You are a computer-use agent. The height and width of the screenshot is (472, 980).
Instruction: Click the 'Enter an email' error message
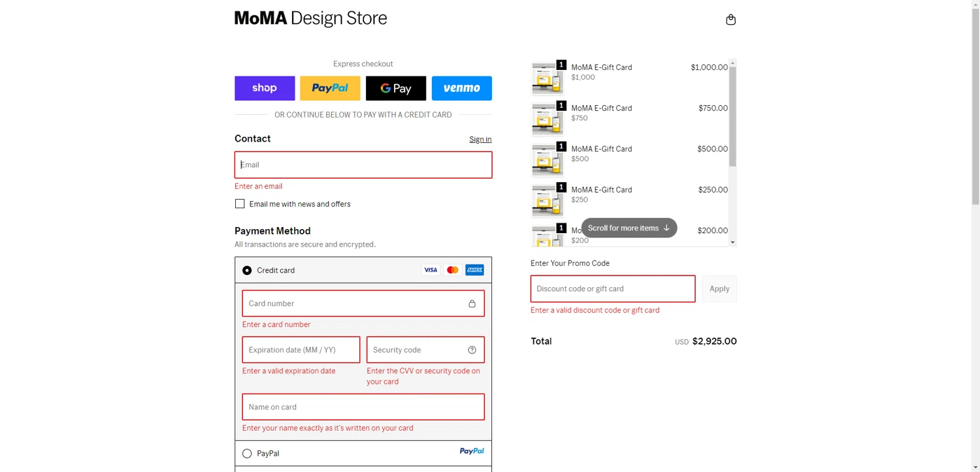click(259, 186)
